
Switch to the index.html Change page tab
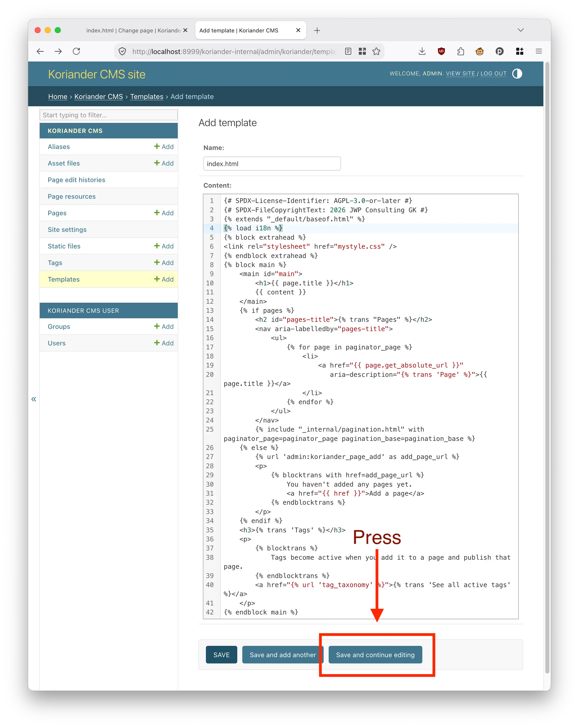[134, 30]
